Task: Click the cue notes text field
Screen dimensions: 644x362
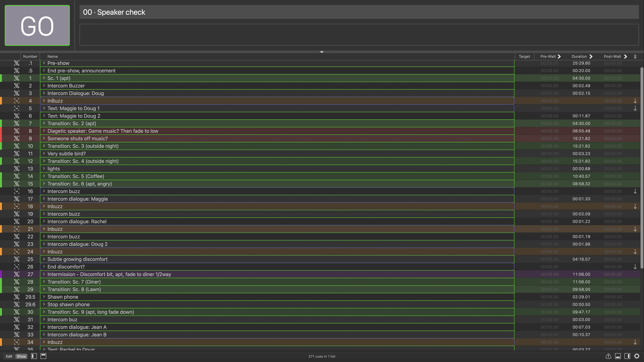Action: (359, 35)
